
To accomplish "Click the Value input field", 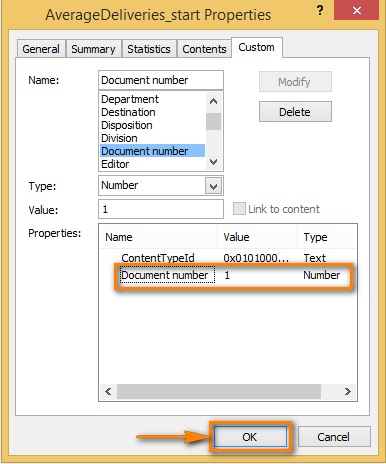I will (x=161, y=209).
